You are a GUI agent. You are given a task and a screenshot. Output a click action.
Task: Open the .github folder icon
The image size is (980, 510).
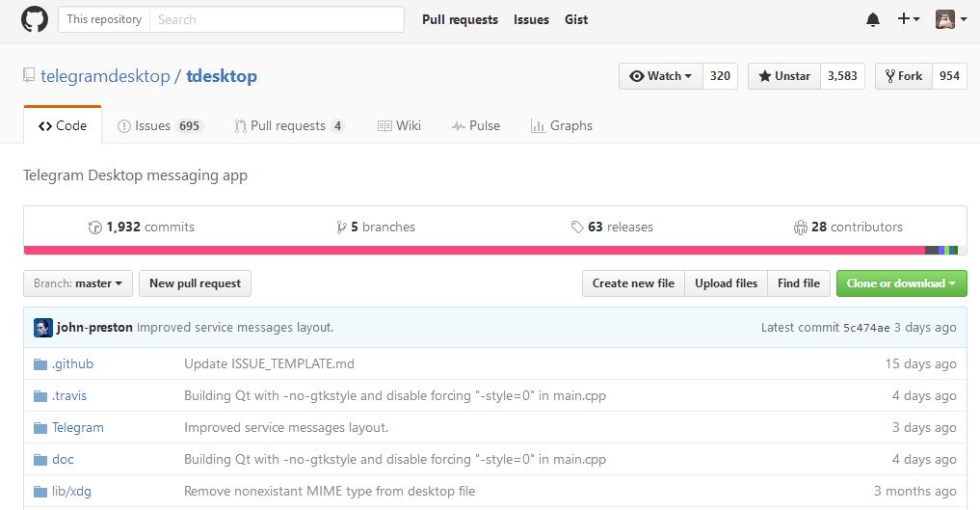coord(40,364)
